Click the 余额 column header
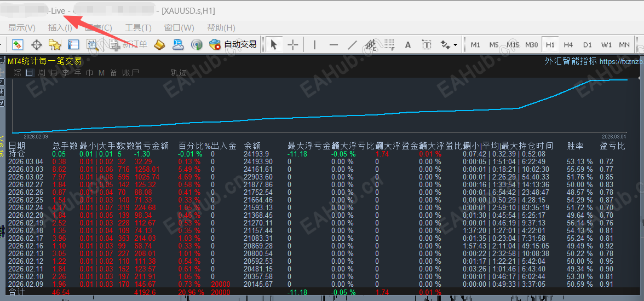644x301 pixels. [x=252, y=146]
